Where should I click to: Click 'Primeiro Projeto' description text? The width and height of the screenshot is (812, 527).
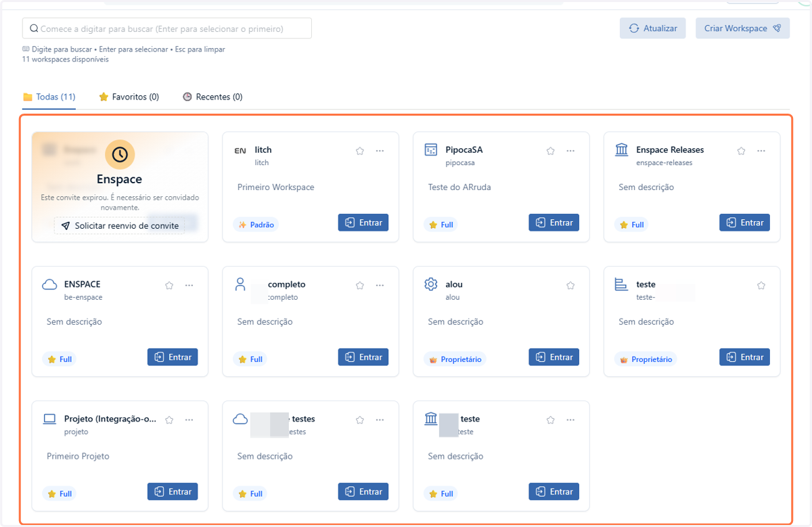78,457
